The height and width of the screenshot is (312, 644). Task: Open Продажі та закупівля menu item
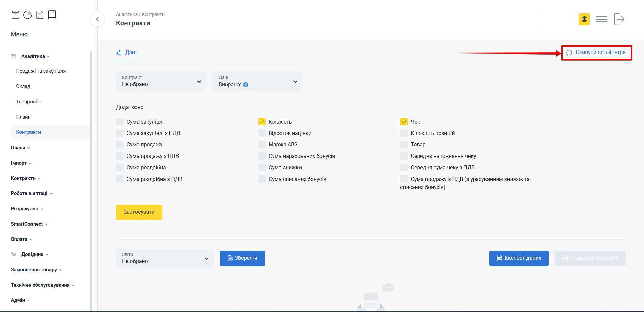(x=41, y=71)
